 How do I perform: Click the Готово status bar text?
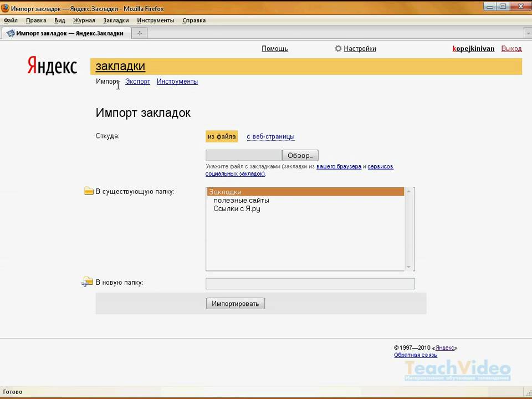13,392
